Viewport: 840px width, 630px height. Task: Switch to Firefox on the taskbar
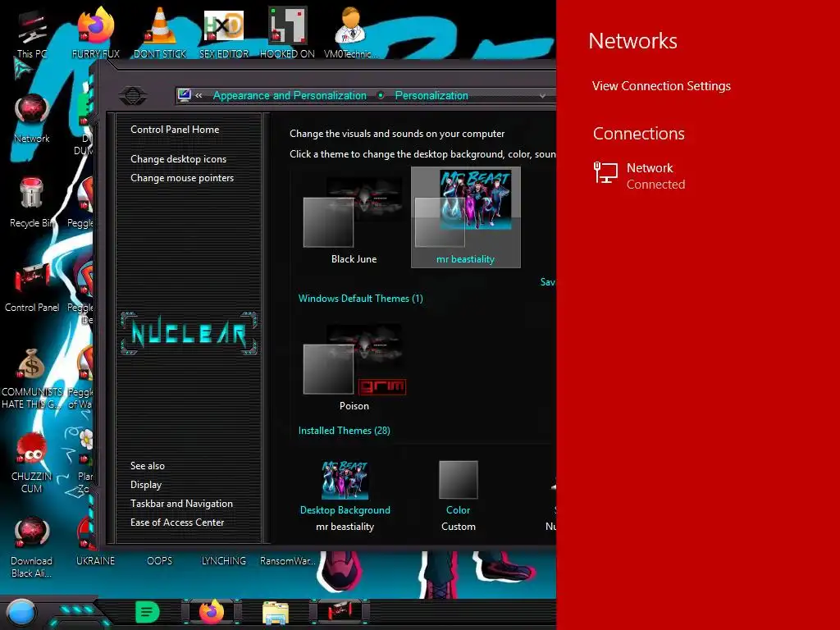pyautogui.click(x=212, y=612)
